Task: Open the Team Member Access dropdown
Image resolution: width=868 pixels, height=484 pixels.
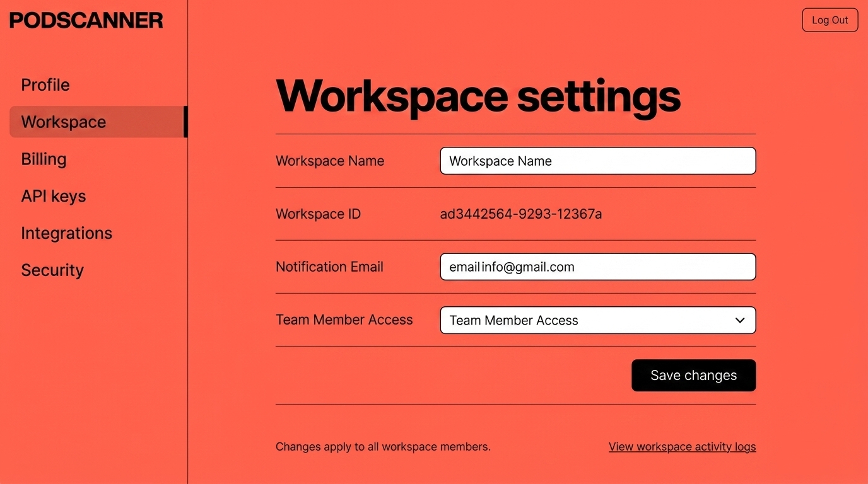Action: point(587,320)
